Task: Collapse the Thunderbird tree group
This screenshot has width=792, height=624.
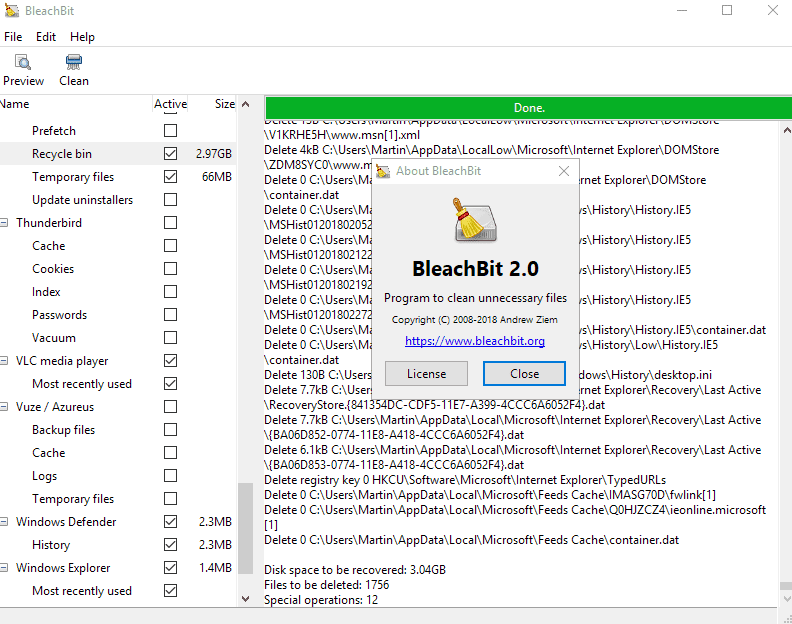Action: [x=4, y=222]
